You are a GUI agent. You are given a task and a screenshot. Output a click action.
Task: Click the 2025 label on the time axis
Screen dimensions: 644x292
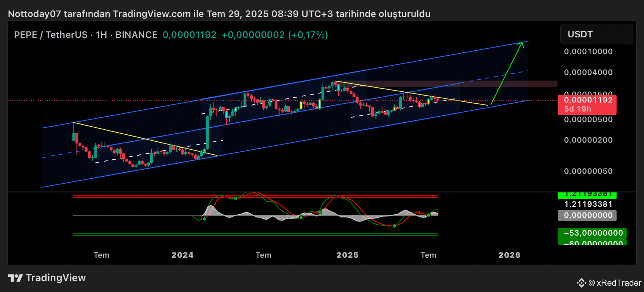pos(348,255)
